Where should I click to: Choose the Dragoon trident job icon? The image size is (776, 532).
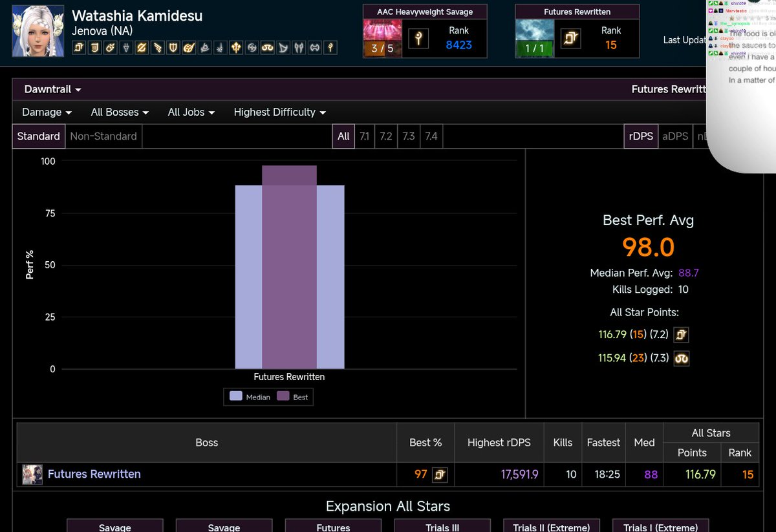[236, 47]
